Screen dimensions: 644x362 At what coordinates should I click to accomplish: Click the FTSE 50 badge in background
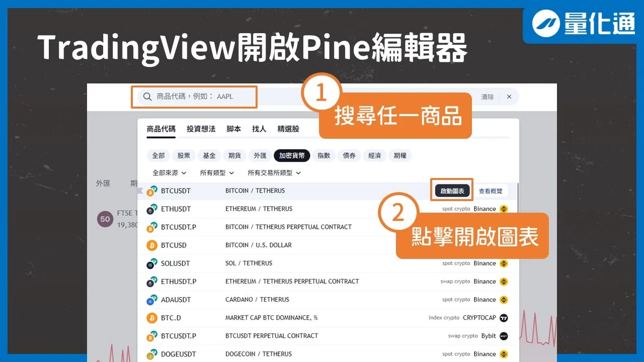coord(105,219)
